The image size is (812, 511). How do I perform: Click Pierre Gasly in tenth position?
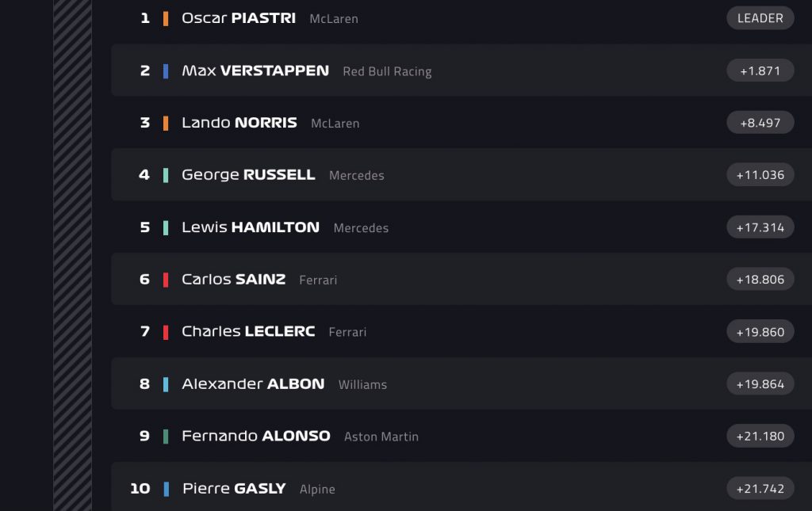tap(234, 489)
